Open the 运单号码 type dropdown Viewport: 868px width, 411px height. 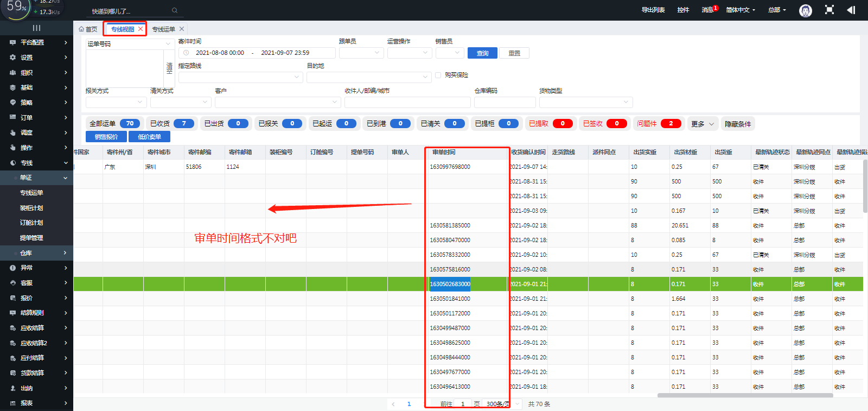129,43
